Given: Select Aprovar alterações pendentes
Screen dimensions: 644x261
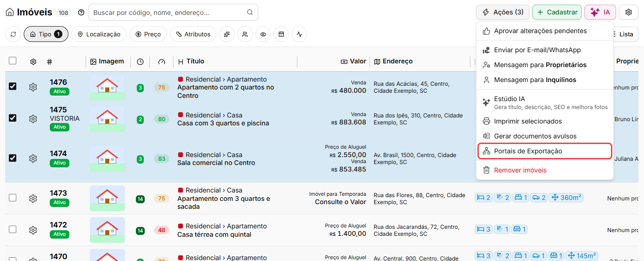Looking at the screenshot, I should (545, 31).
